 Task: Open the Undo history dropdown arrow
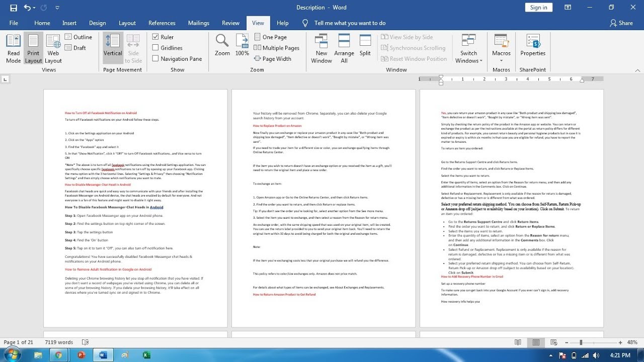point(34,8)
